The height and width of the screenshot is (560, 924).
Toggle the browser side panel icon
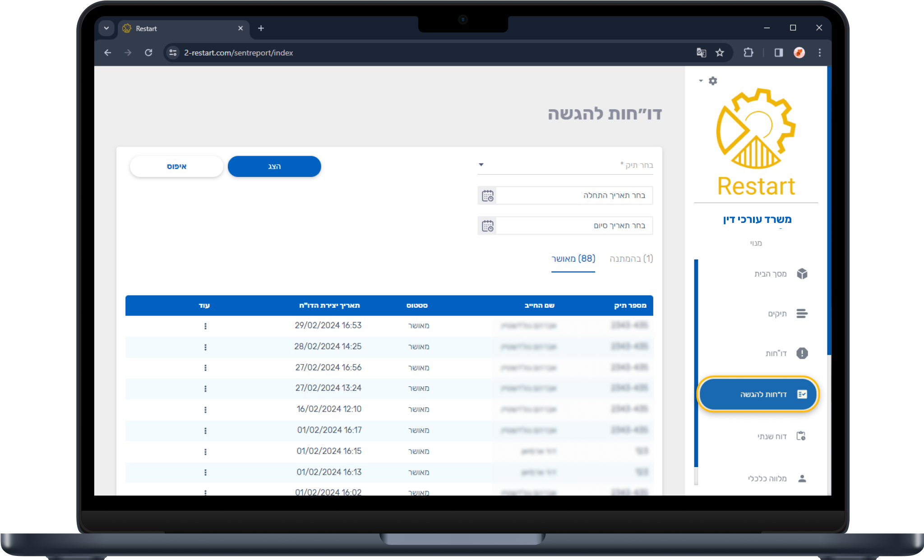click(x=779, y=53)
